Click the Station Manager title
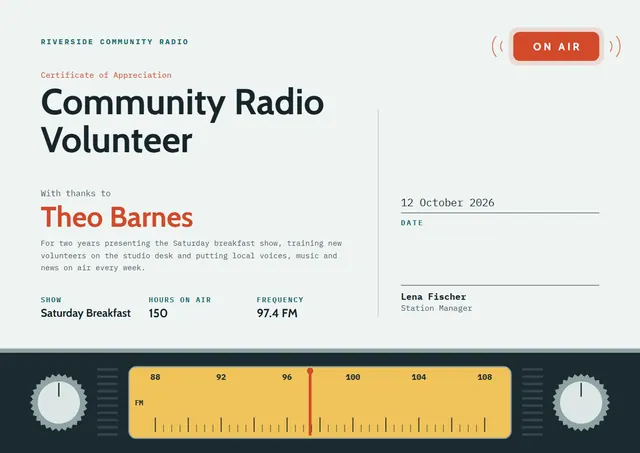The image size is (640, 453). tap(436, 308)
